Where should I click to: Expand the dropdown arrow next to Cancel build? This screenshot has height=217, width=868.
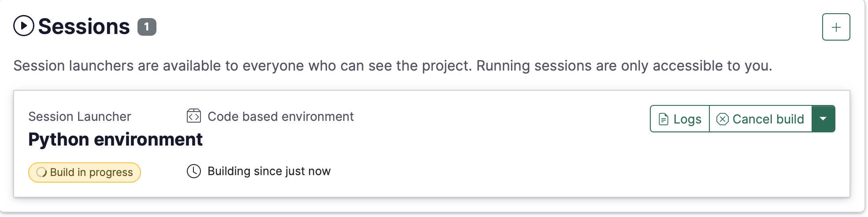pyautogui.click(x=823, y=119)
